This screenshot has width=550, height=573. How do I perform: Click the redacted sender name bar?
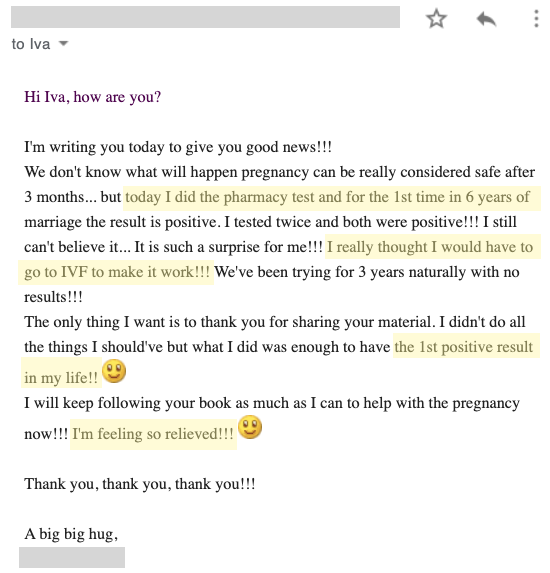point(205,17)
